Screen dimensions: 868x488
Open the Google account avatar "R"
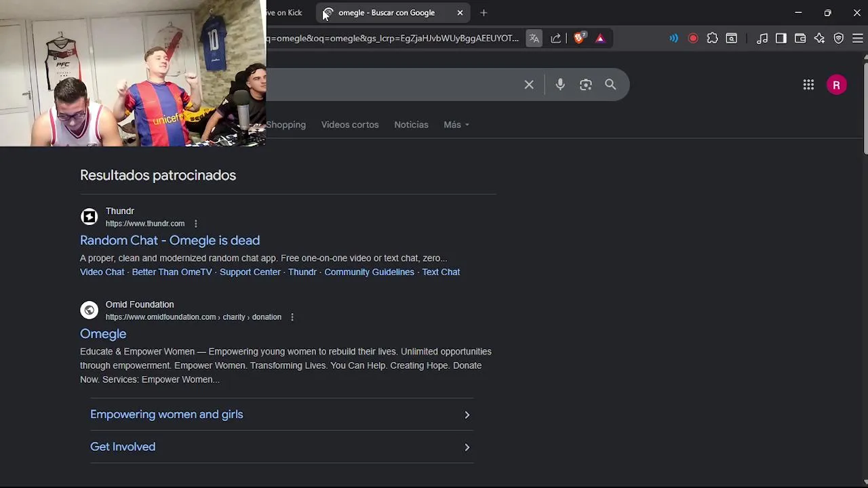coord(837,85)
